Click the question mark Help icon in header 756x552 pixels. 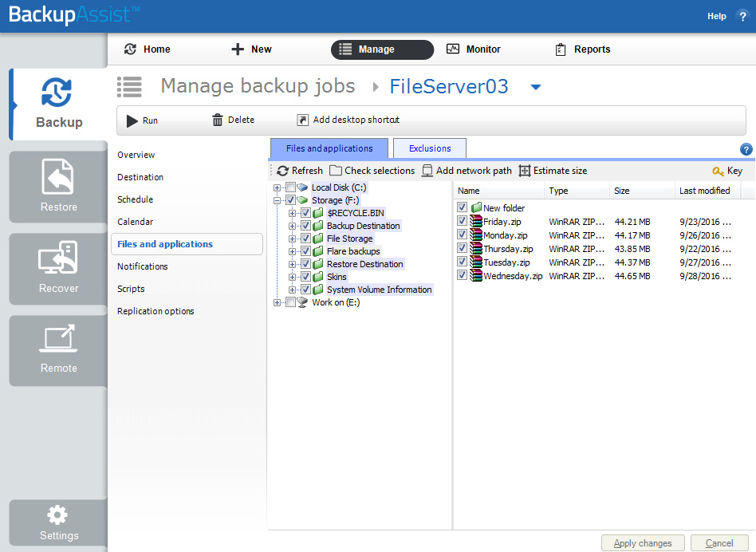(x=742, y=17)
